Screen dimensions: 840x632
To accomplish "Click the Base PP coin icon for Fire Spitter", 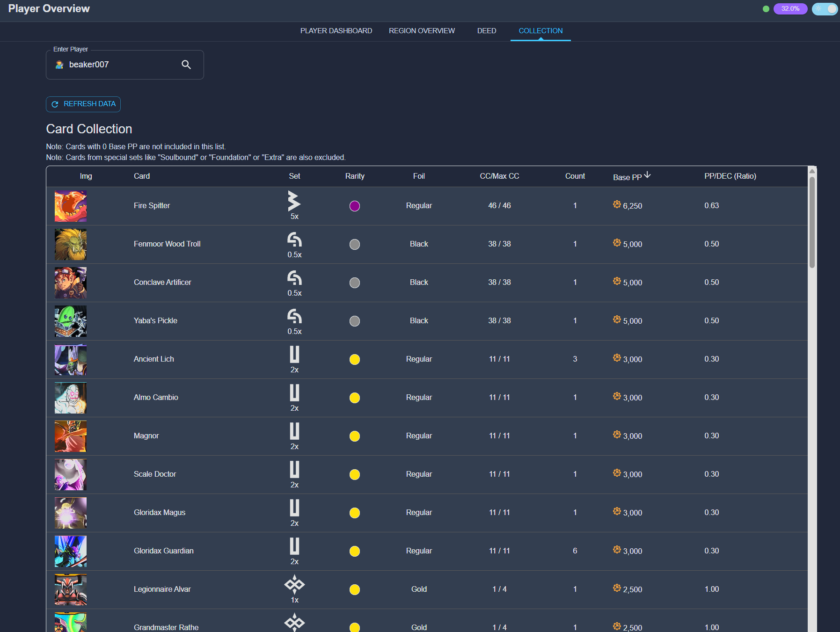I will tap(617, 204).
